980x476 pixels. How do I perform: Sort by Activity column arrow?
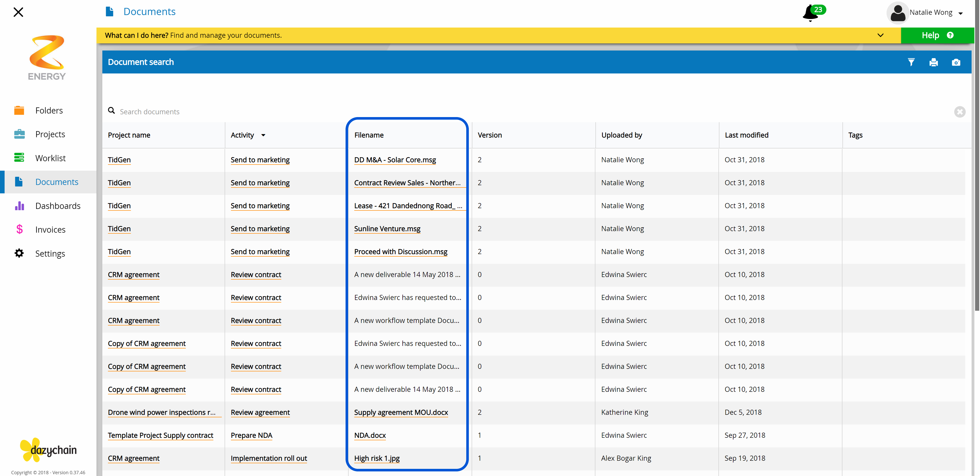(x=263, y=135)
